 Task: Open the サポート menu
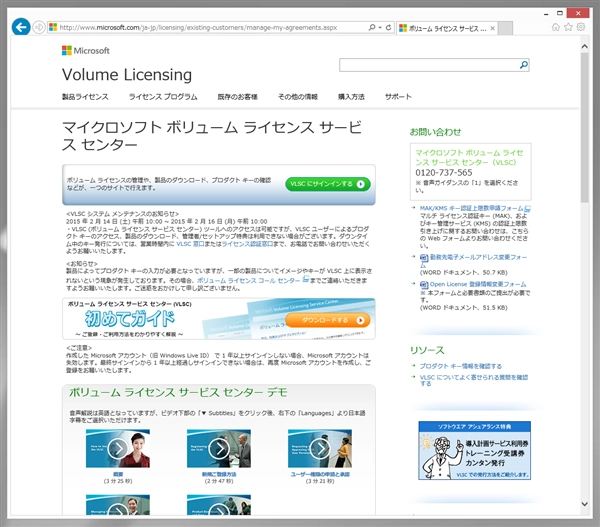point(398,97)
